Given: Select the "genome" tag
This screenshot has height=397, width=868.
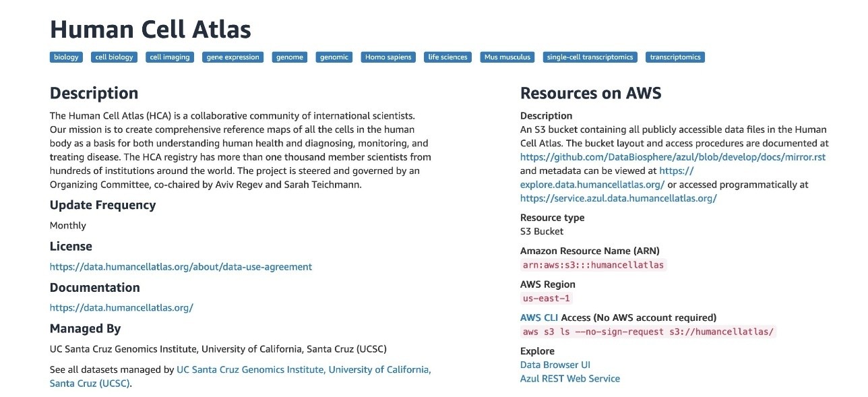Looking at the screenshot, I should click(x=290, y=57).
